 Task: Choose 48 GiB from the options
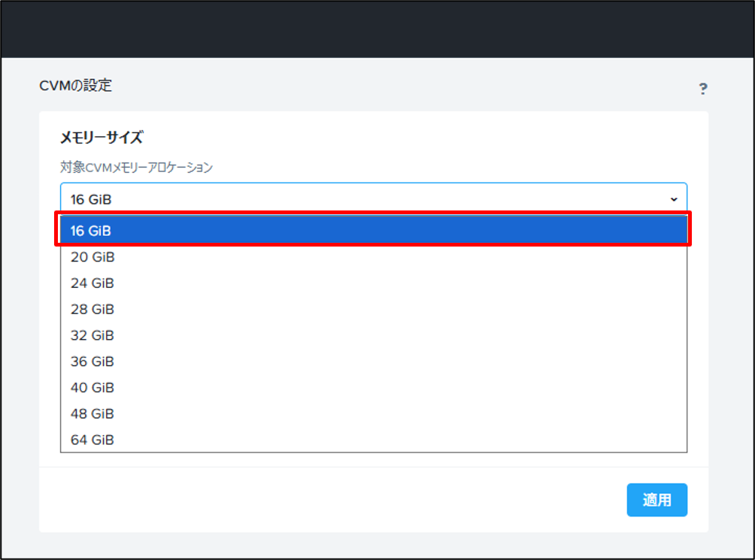pos(374,413)
